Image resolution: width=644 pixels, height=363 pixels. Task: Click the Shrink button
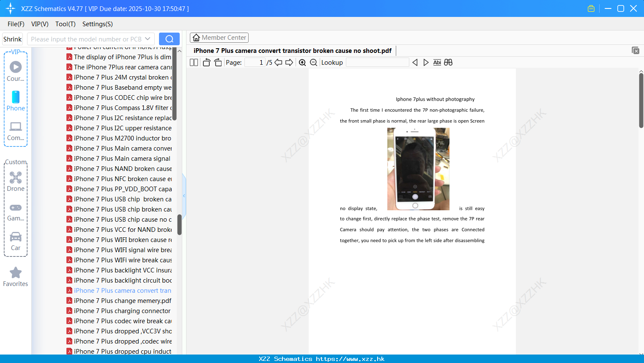13,39
